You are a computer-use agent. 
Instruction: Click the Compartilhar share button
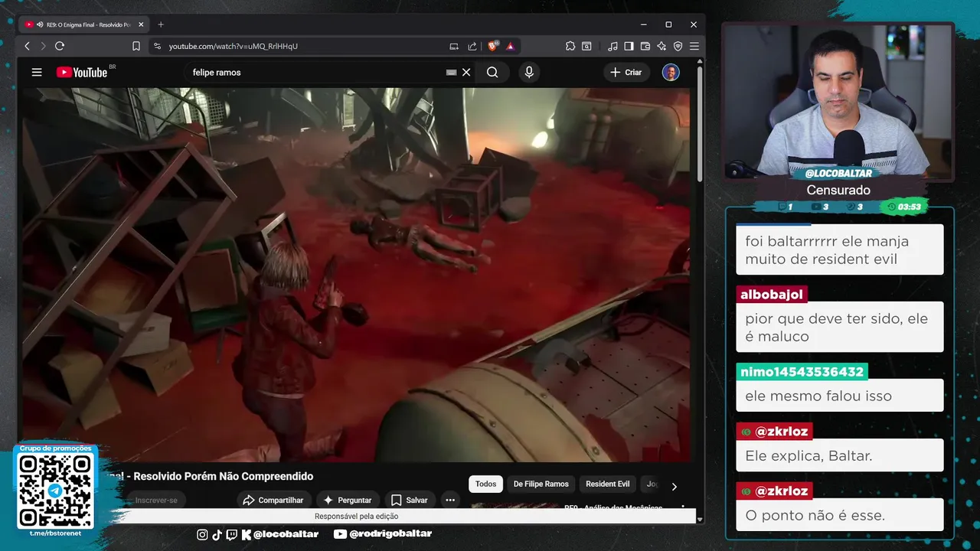point(273,500)
